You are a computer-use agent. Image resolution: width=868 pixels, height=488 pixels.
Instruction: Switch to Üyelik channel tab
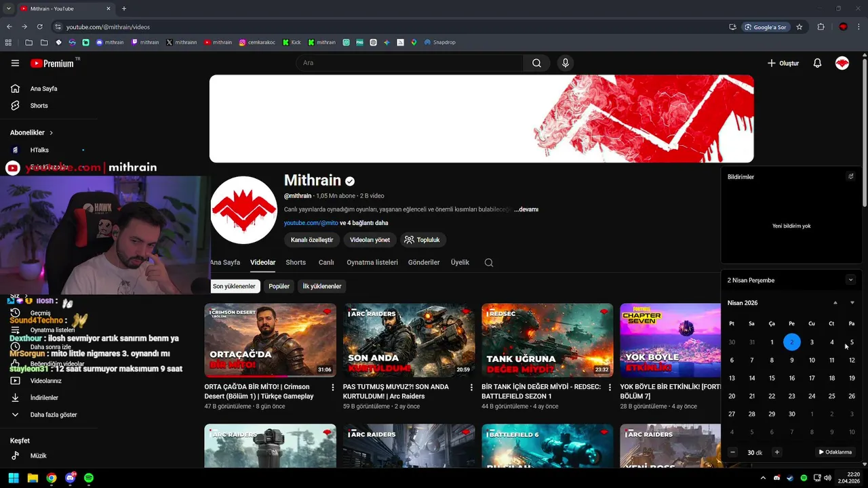pos(460,262)
